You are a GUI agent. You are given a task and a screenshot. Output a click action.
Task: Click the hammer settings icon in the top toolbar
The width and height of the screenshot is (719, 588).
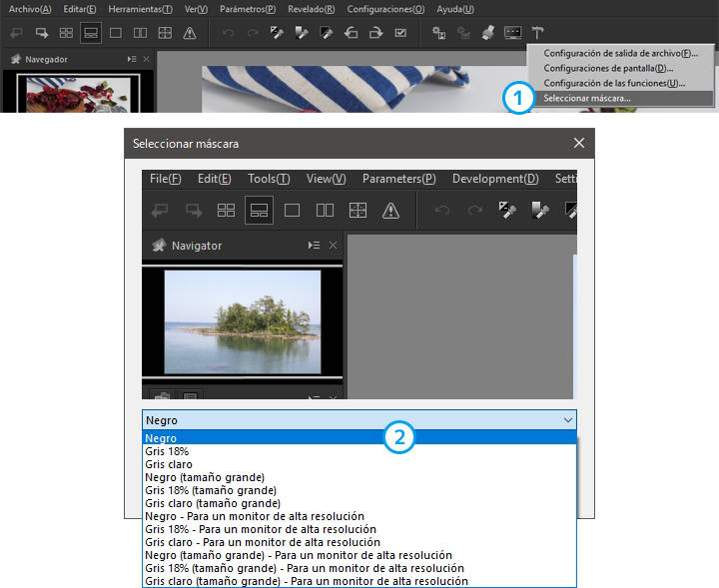click(x=538, y=33)
